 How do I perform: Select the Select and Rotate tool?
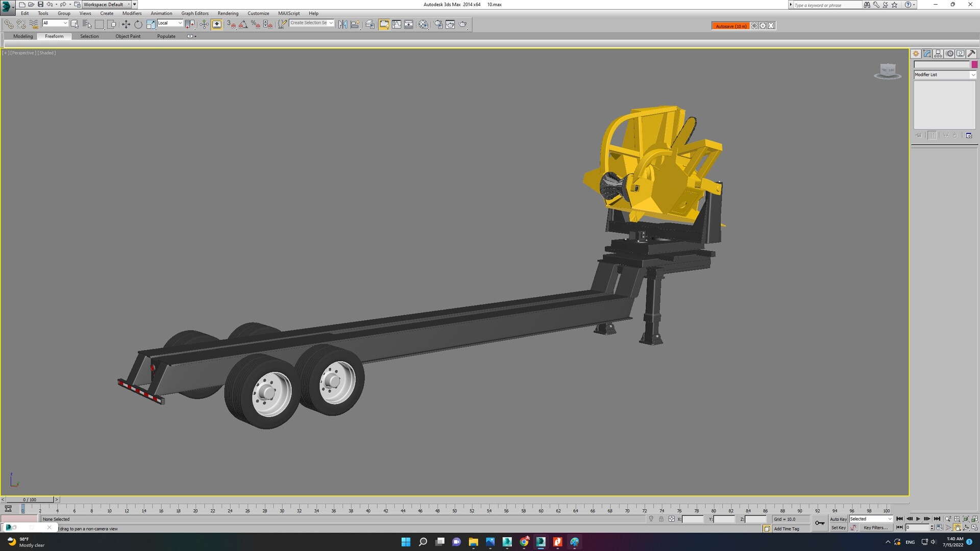[x=138, y=24]
